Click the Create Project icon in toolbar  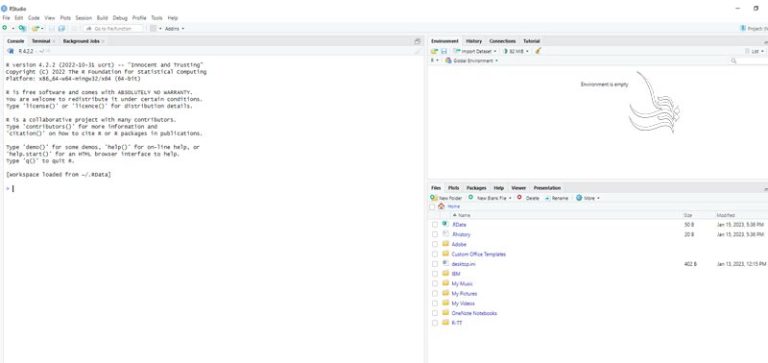coord(22,28)
